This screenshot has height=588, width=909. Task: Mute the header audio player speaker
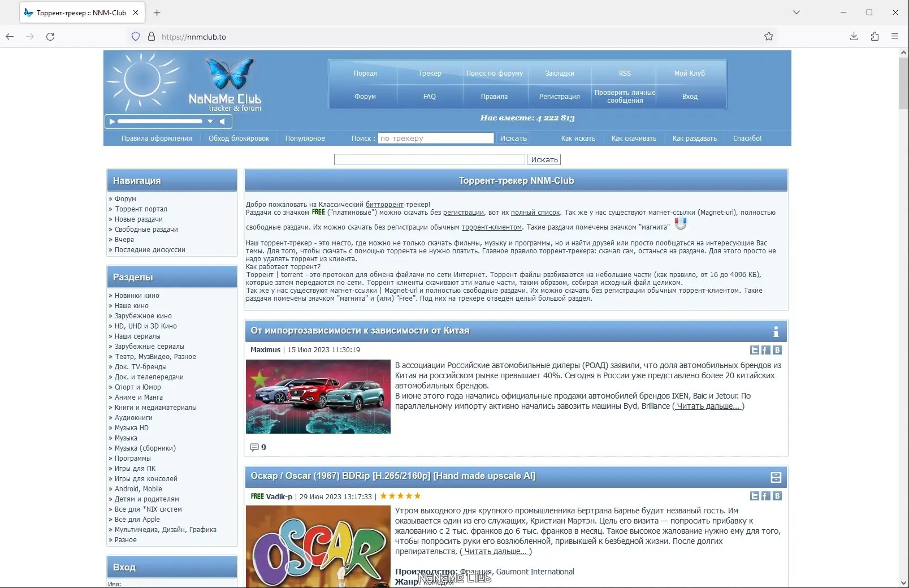[x=223, y=122]
